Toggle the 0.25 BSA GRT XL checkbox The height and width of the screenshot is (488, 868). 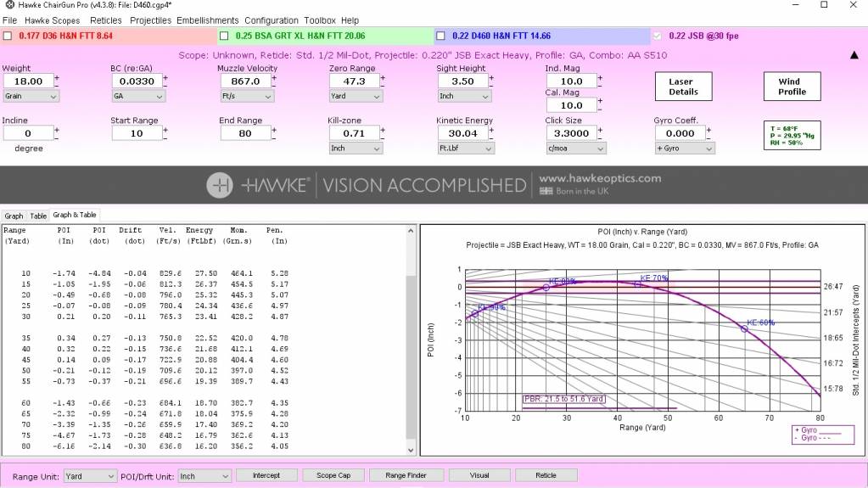point(224,36)
